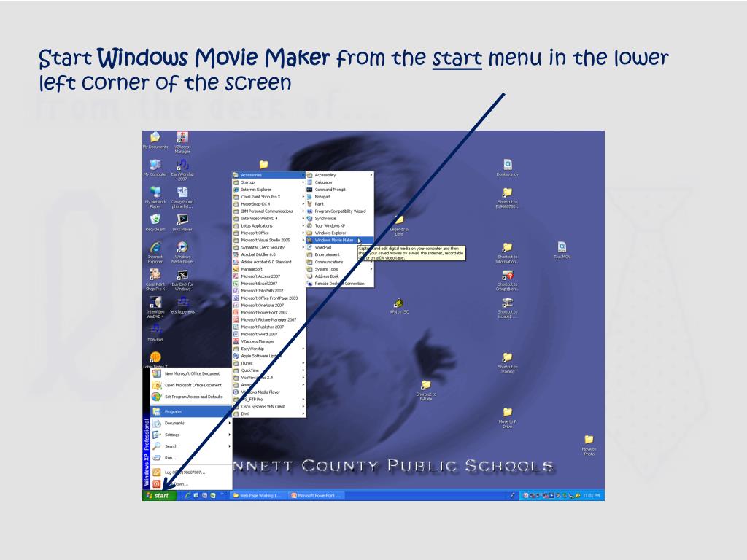
Task: Launch Microsoft Word 2007 from Programs
Action: pos(268,334)
